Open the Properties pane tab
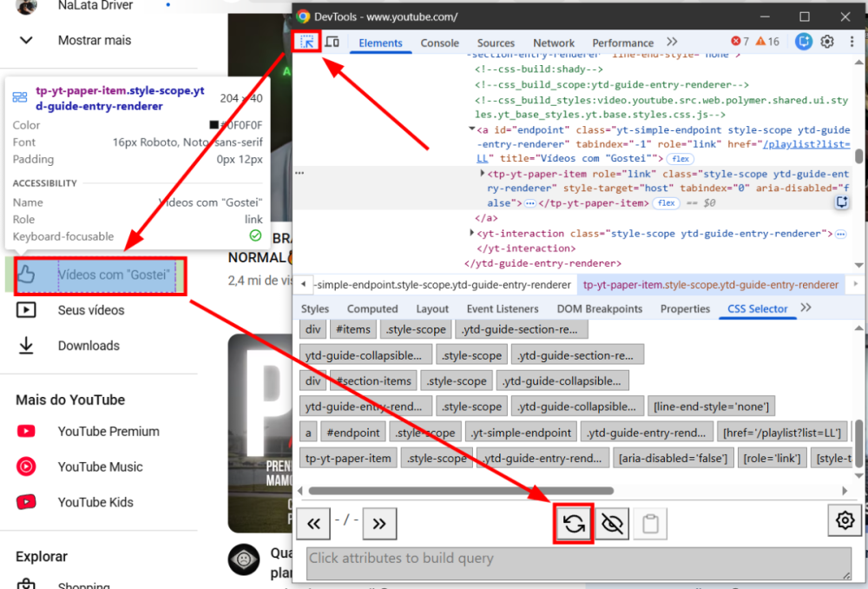The width and height of the screenshot is (868, 589). click(685, 308)
